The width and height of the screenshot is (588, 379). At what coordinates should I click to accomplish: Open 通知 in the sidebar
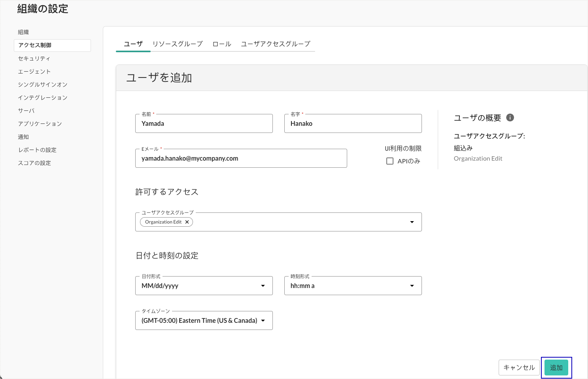click(23, 136)
